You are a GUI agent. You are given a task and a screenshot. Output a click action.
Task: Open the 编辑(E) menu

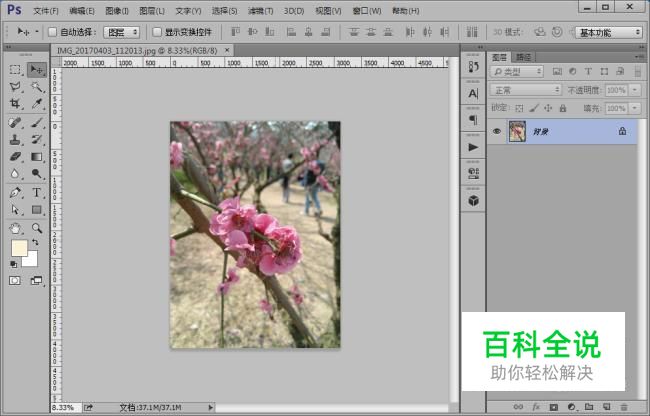(x=82, y=11)
